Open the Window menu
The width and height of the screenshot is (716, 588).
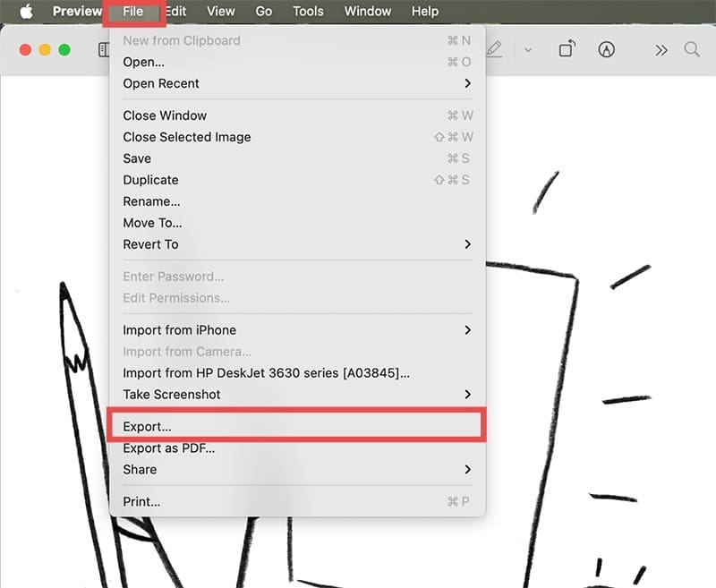(367, 11)
